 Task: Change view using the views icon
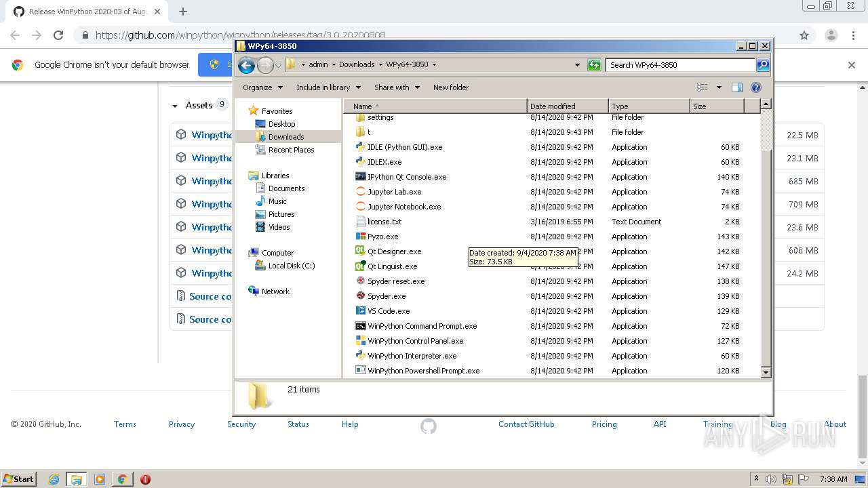click(x=703, y=87)
